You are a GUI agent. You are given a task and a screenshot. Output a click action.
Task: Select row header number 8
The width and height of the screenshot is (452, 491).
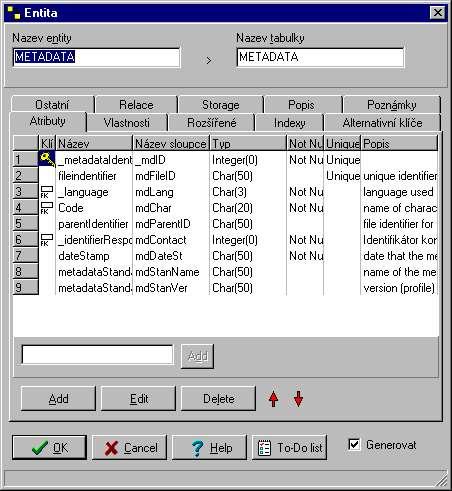26,271
